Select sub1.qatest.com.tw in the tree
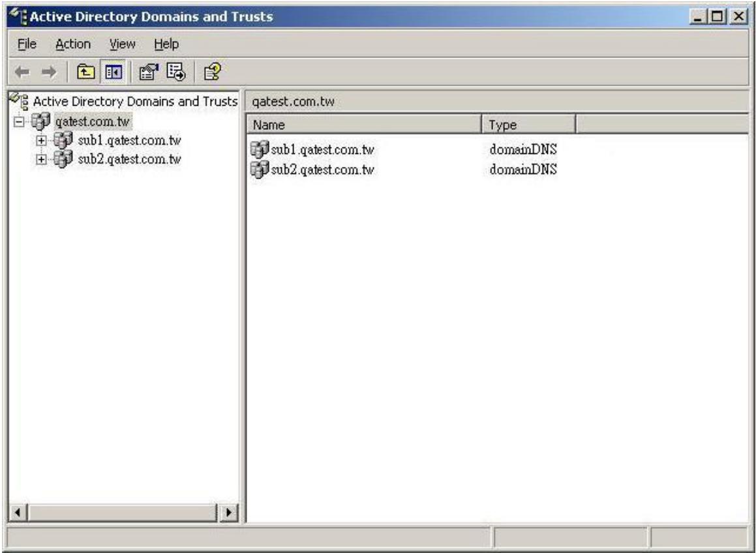The image size is (756, 553). [129, 140]
